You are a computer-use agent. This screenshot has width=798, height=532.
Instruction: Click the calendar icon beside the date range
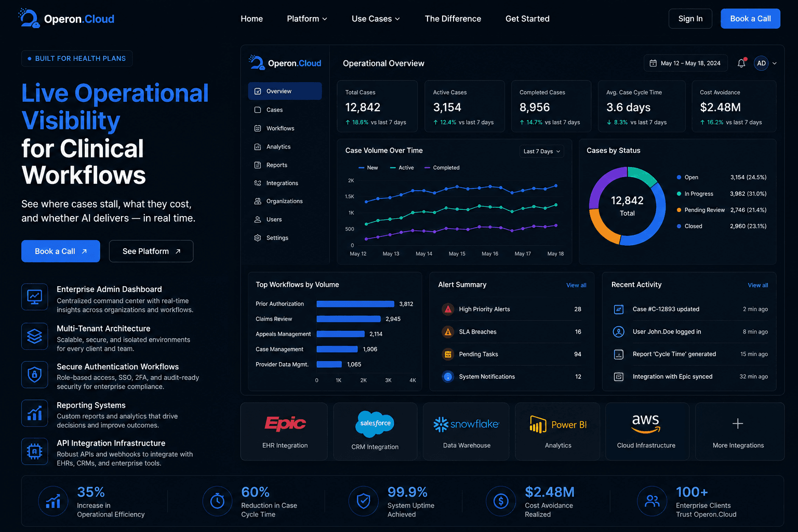click(653, 63)
